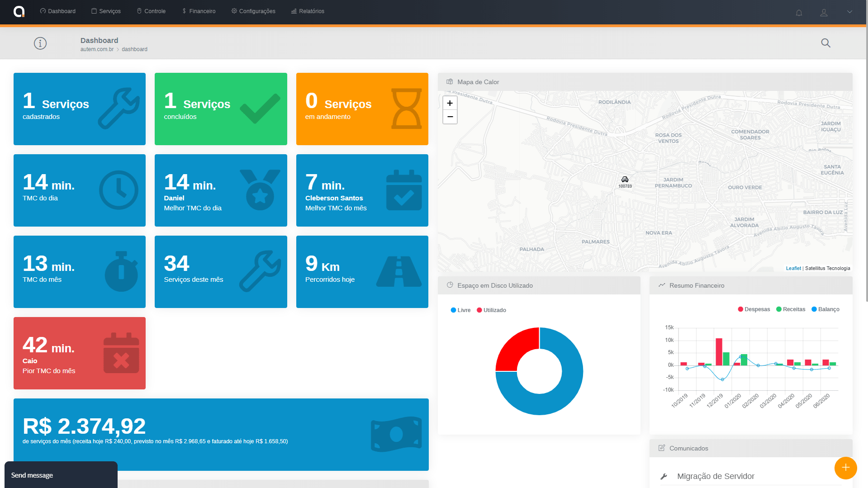Follow the autem.com.br breadcrumb link

tap(97, 49)
